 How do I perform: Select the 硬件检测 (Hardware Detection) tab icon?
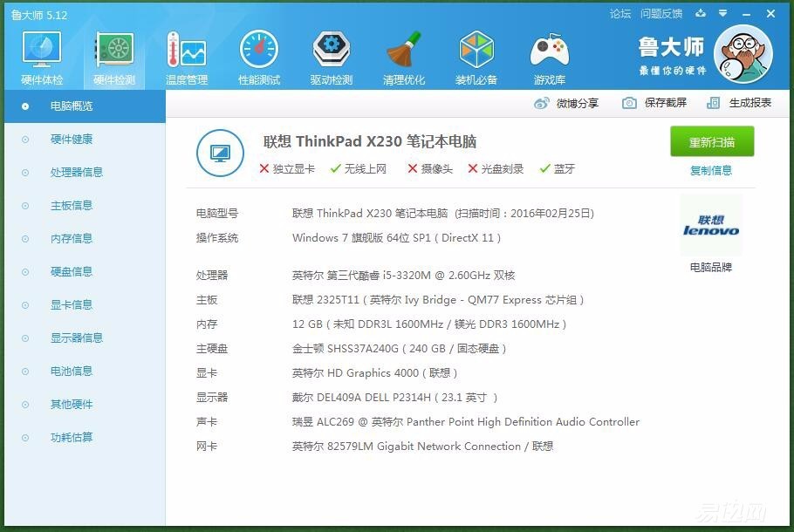(114, 55)
